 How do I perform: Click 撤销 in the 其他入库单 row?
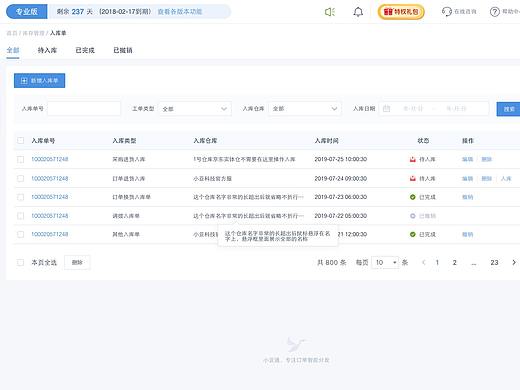click(467, 234)
